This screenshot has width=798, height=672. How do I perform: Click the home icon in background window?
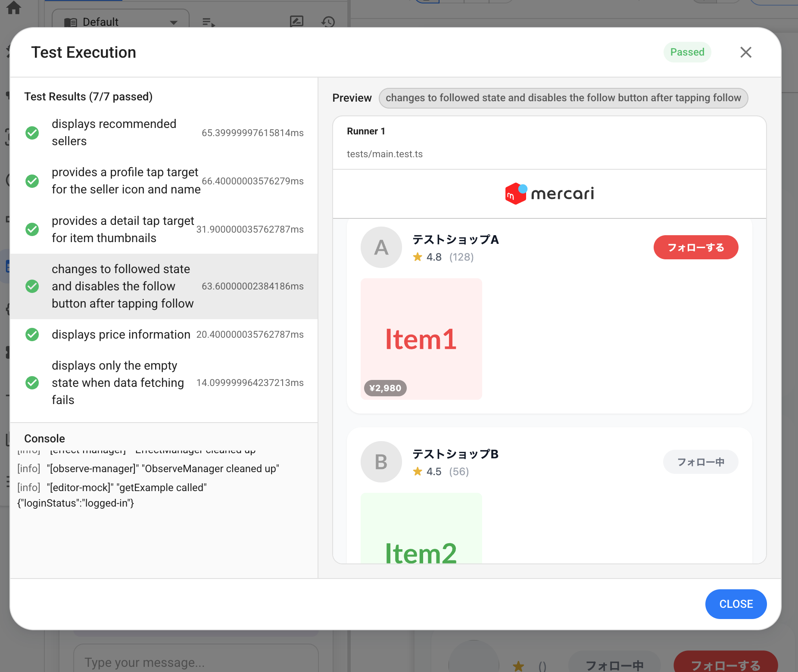[13, 7]
